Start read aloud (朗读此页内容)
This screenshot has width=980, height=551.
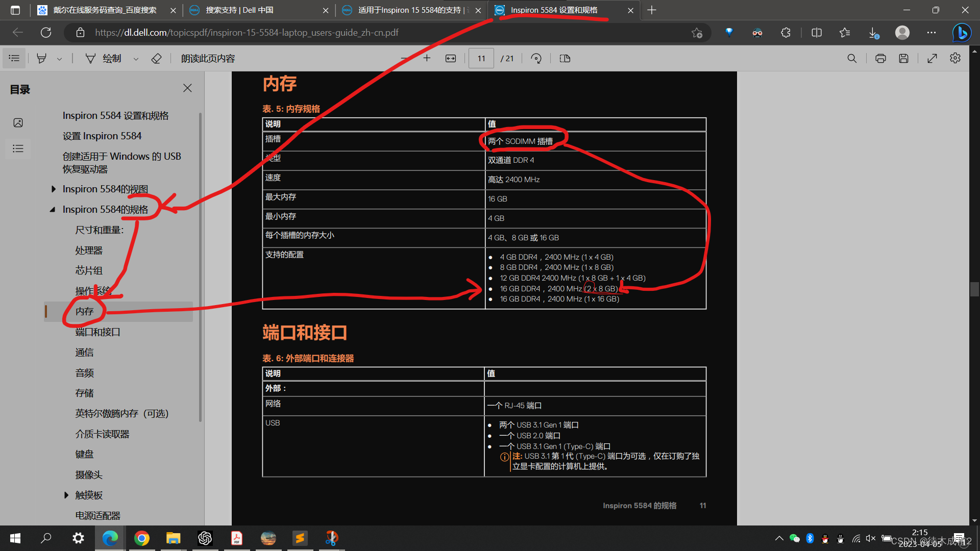pyautogui.click(x=208, y=58)
